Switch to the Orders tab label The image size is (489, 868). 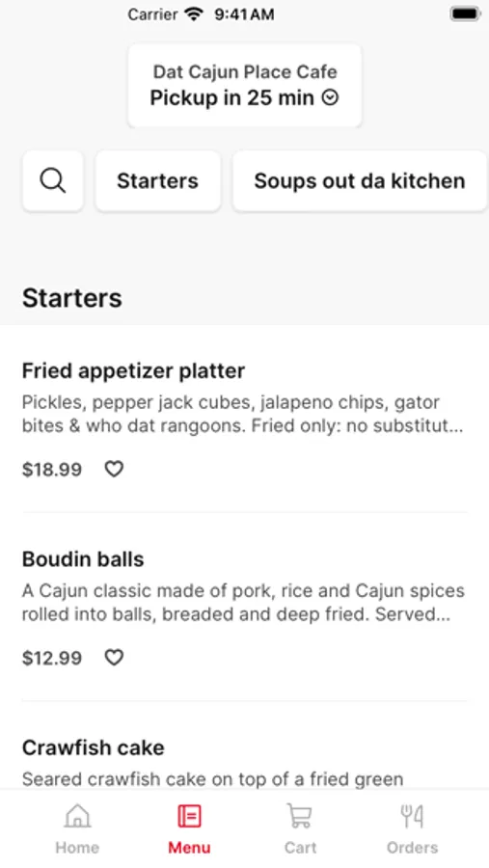coord(412,848)
